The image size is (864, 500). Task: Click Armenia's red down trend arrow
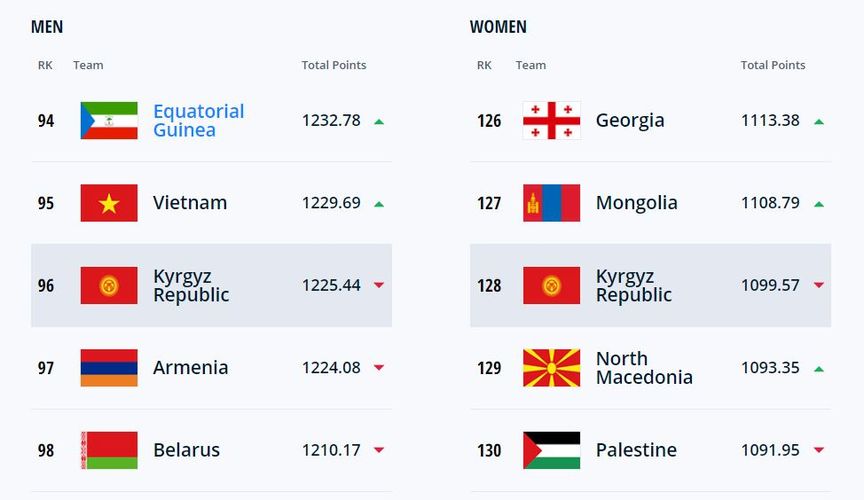click(379, 368)
